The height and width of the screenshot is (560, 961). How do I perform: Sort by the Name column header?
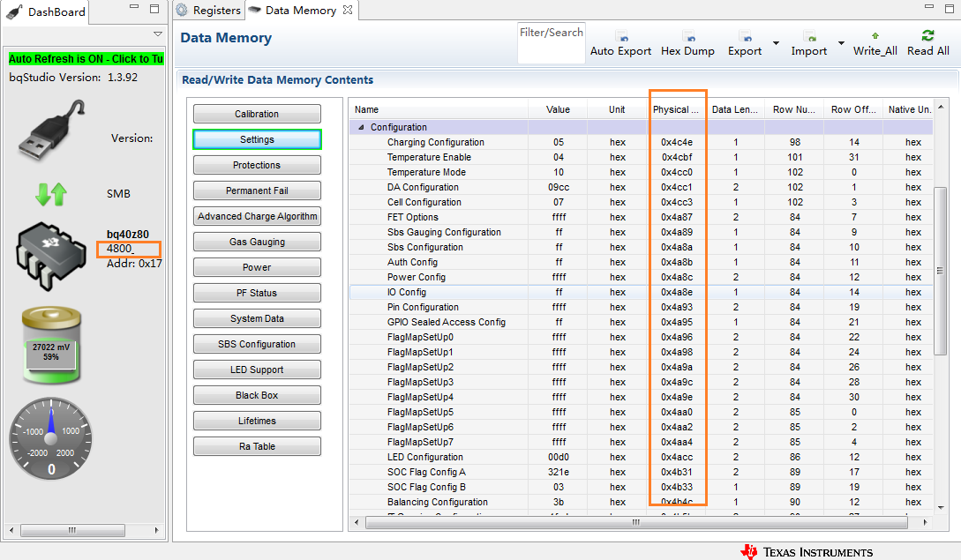coord(439,109)
